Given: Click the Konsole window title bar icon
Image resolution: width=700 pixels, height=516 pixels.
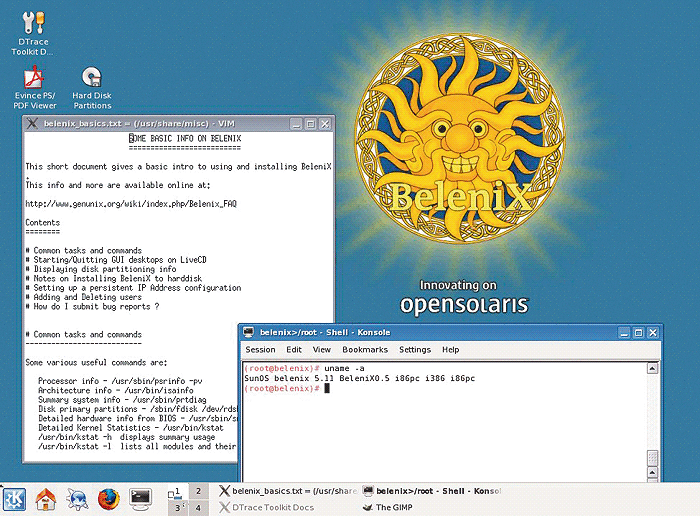Looking at the screenshot, I should click(x=249, y=332).
